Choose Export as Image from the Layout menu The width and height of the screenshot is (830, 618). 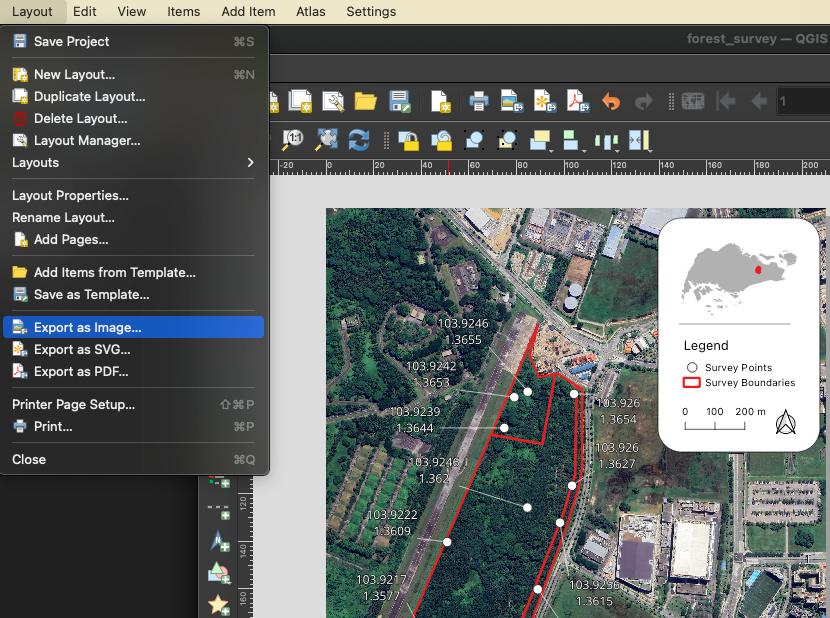(x=87, y=327)
